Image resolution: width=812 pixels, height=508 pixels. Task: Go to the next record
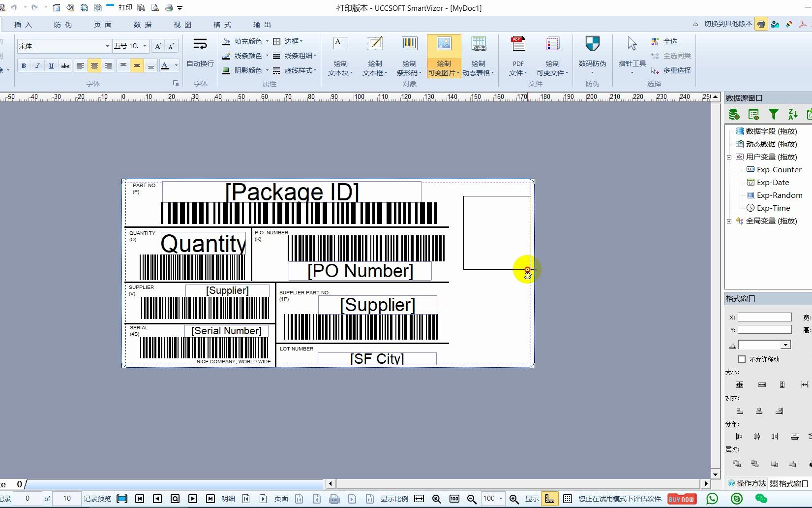point(193,499)
